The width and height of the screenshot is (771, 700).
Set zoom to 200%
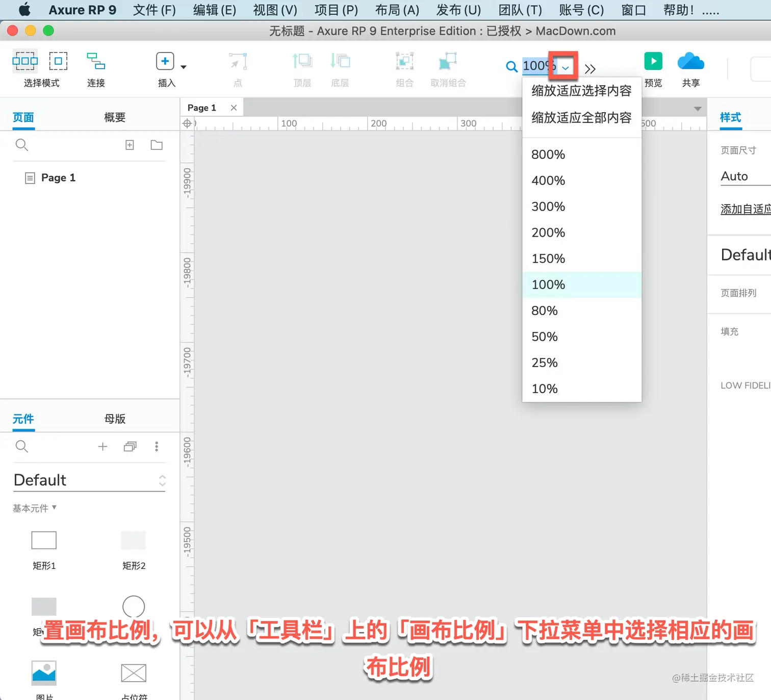[582, 232]
